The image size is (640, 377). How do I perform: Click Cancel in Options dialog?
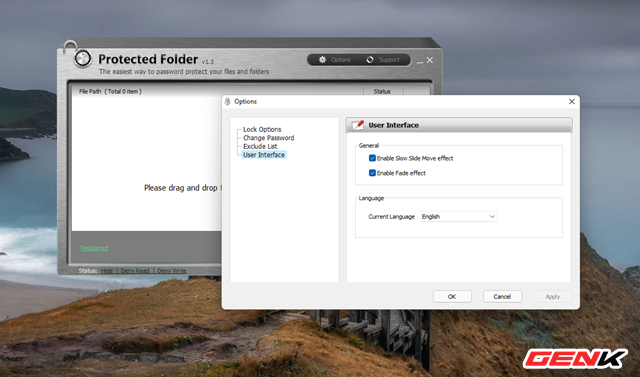(x=502, y=297)
